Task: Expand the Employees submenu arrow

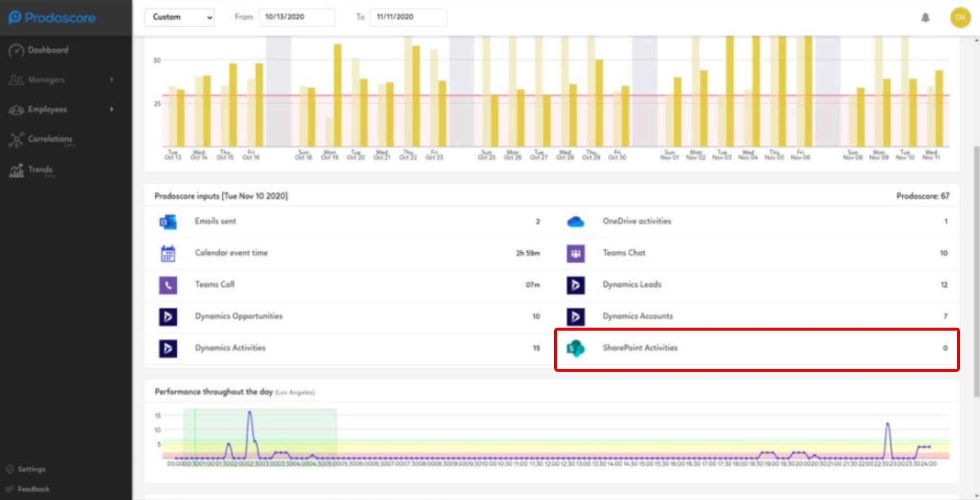Action: click(x=112, y=109)
